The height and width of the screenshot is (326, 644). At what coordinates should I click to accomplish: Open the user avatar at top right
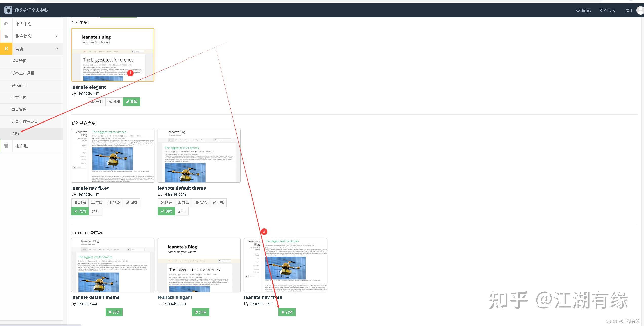tap(640, 10)
